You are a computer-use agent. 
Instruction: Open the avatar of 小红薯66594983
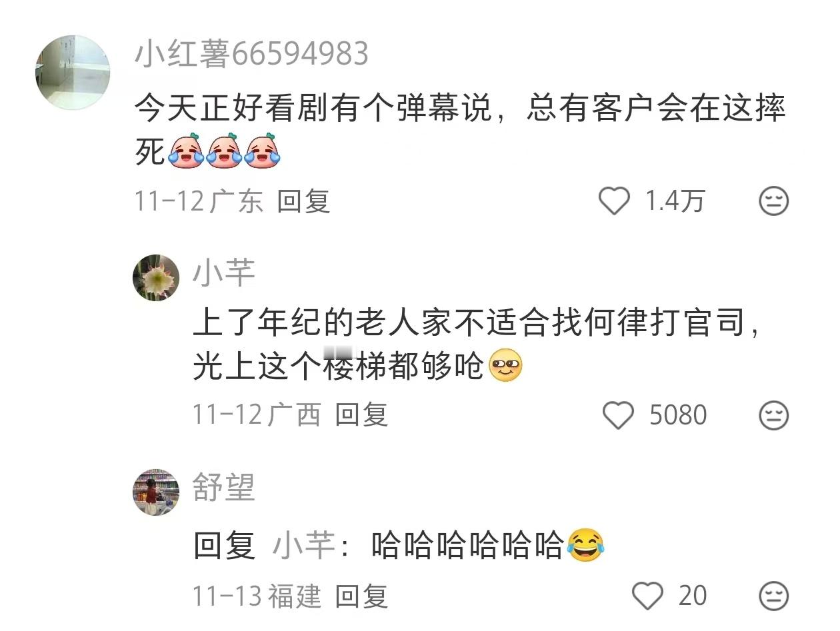tap(72, 72)
